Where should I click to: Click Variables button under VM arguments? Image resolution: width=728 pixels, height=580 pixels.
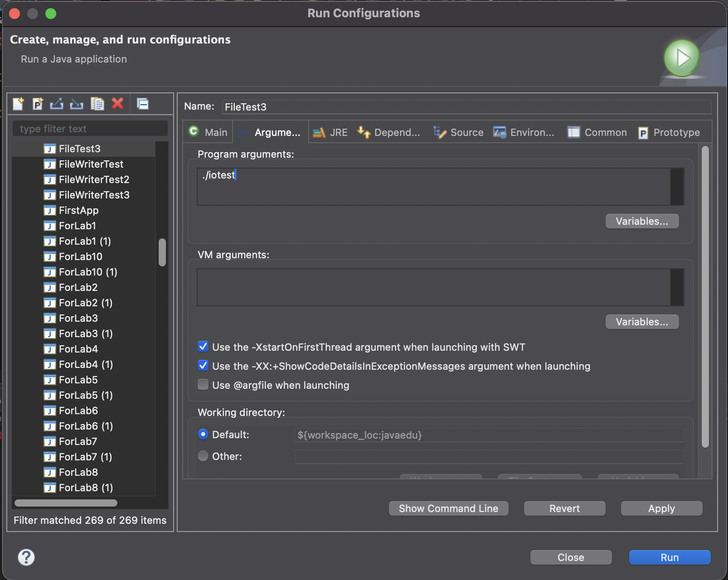pyautogui.click(x=642, y=322)
